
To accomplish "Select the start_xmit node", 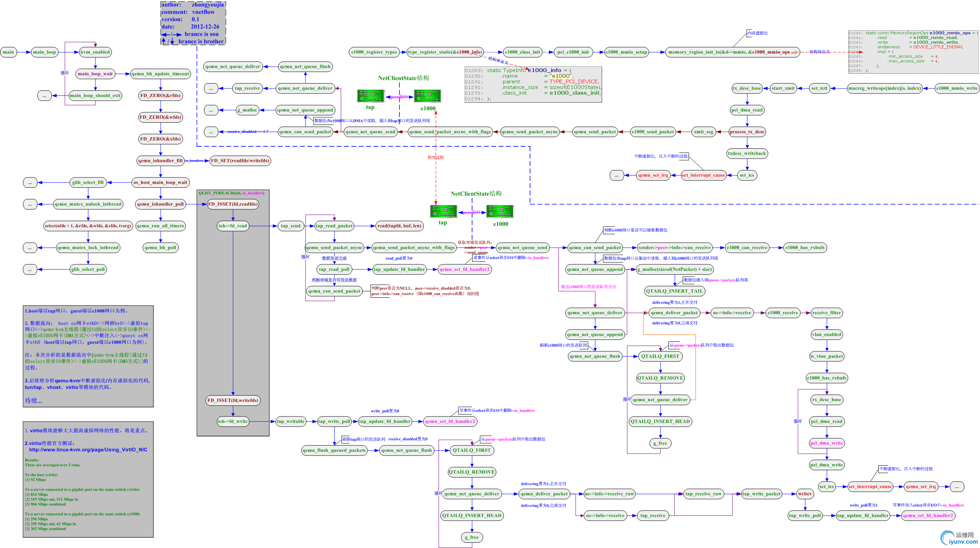I will [783, 88].
